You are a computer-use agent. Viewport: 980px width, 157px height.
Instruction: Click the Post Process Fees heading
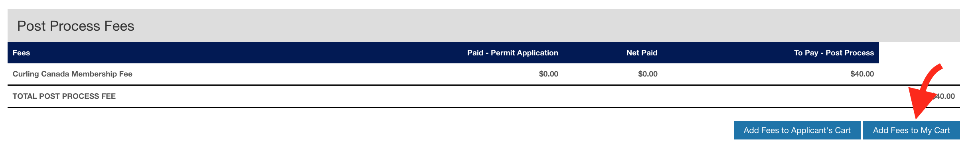coord(75,26)
